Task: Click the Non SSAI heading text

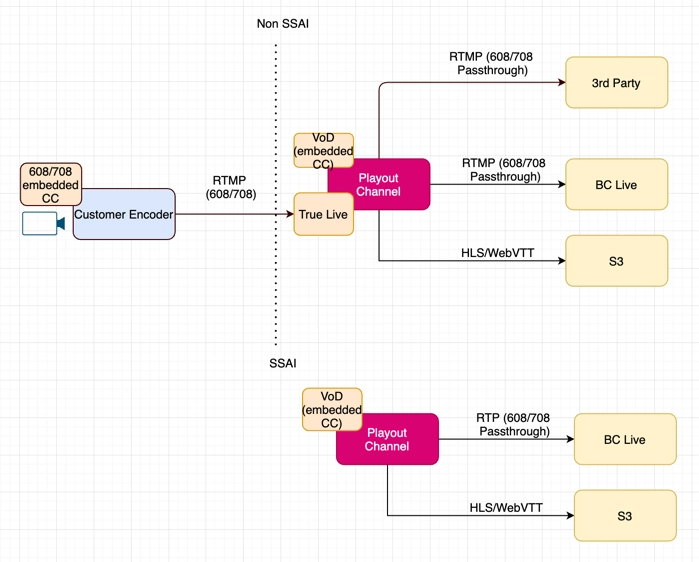Action: point(283,23)
